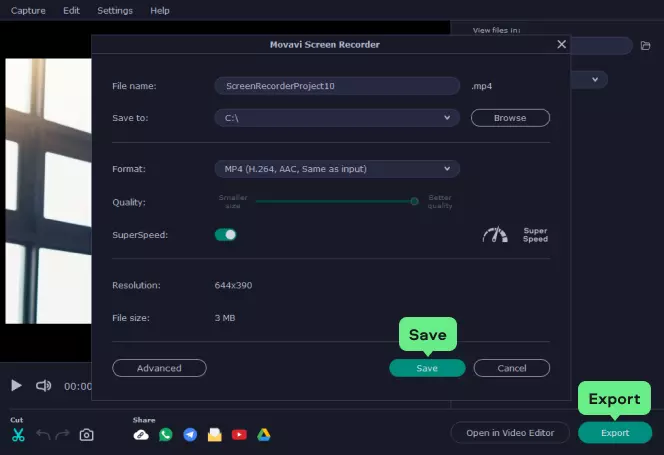Open the Format dropdown

(x=337, y=169)
